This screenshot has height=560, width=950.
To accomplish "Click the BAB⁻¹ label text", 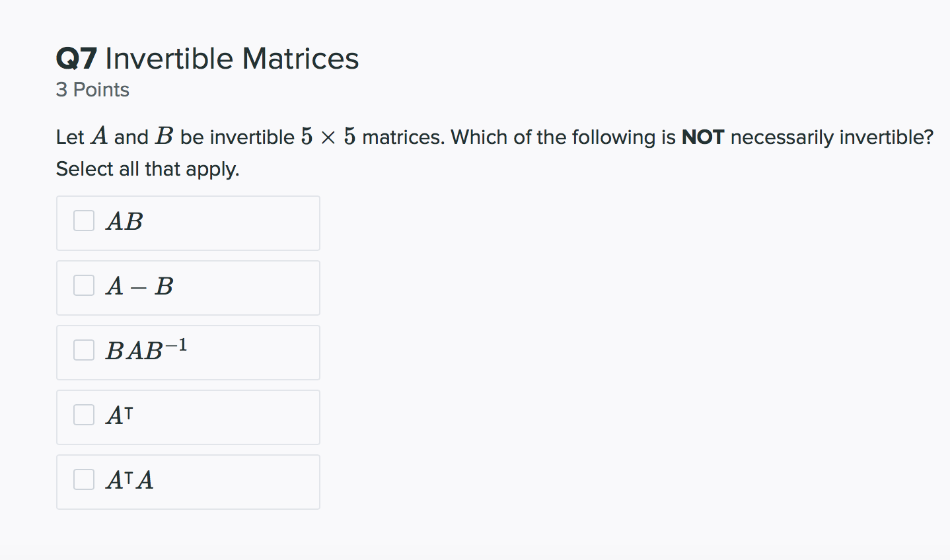I will point(146,351).
